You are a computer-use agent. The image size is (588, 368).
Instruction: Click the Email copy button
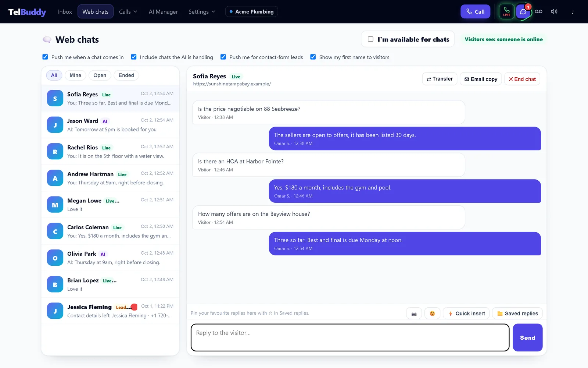pos(481,79)
